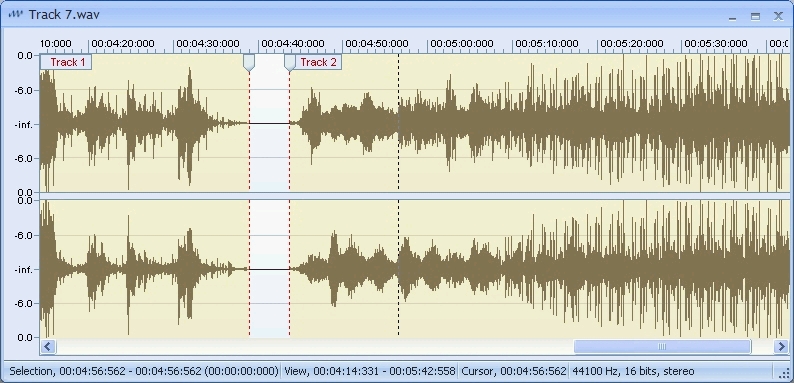Select the Track 2 marker label
The height and width of the screenshot is (383, 794).
pos(318,62)
